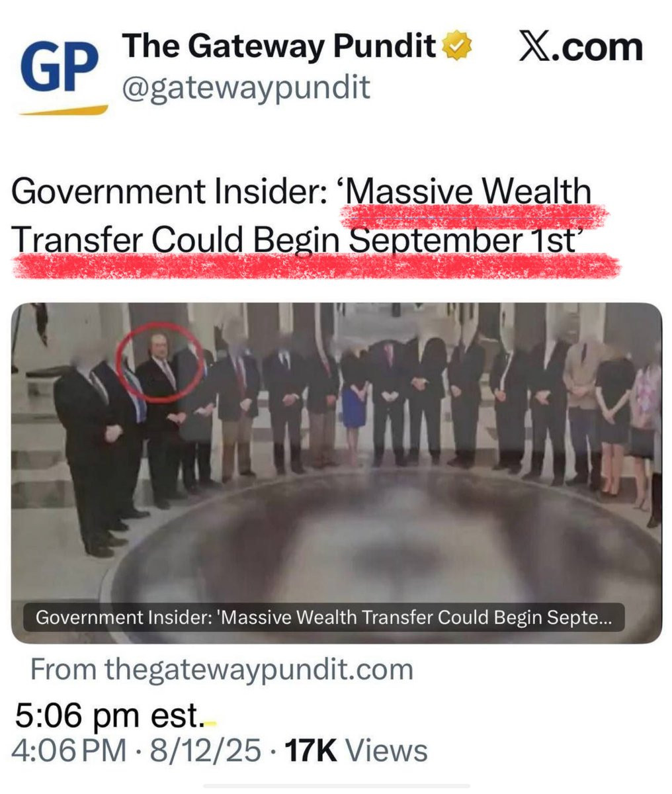
Task: Open the GP profile avatar logo
Action: coord(63,77)
